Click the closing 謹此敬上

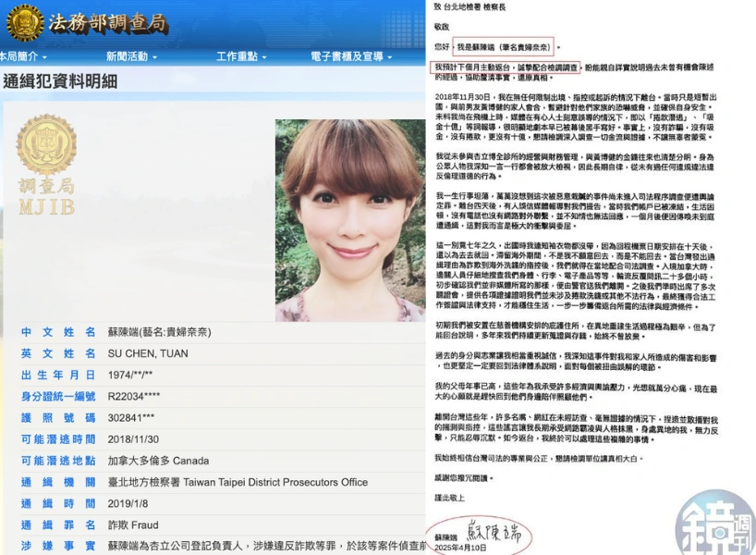click(x=449, y=498)
